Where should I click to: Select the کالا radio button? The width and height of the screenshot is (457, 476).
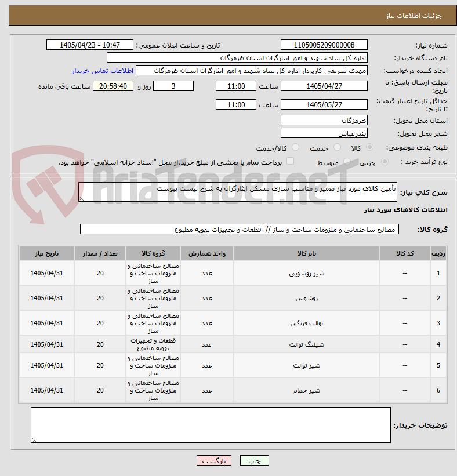(x=369, y=147)
